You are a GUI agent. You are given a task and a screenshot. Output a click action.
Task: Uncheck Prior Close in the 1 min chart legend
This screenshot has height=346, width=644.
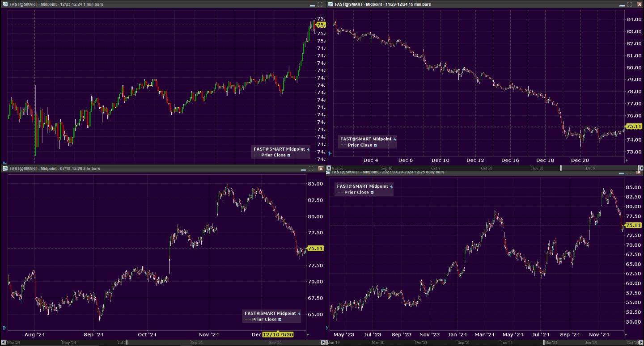coord(289,155)
